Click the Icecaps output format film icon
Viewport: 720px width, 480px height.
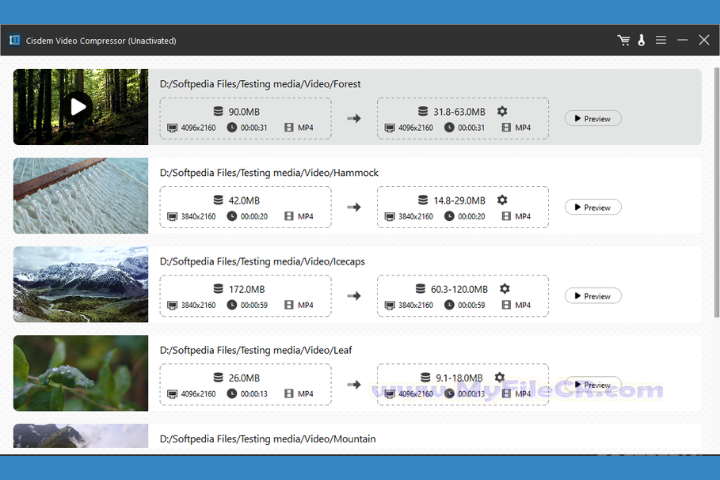(506, 305)
